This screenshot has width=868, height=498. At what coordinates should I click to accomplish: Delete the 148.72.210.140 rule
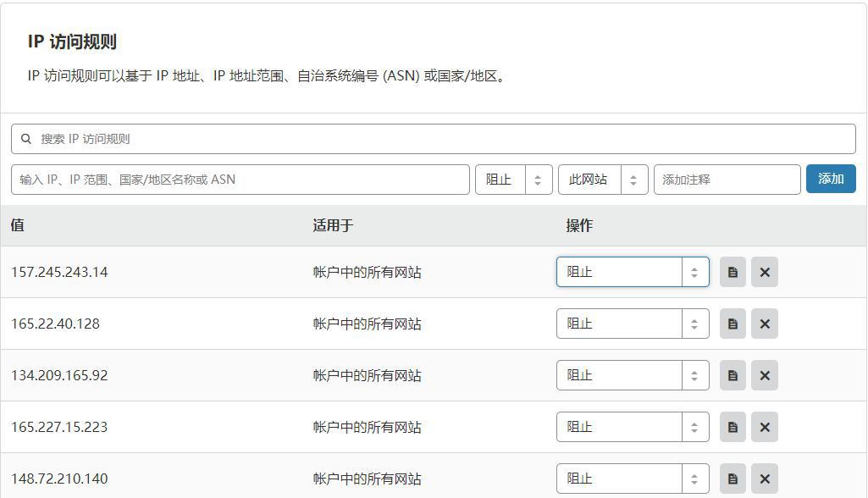[764, 479]
